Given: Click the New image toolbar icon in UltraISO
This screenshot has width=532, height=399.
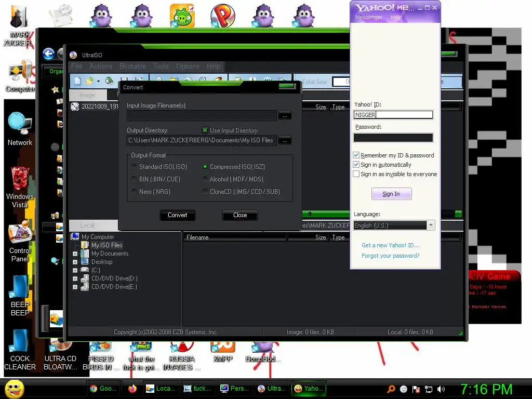Looking at the screenshot, I should (x=78, y=81).
